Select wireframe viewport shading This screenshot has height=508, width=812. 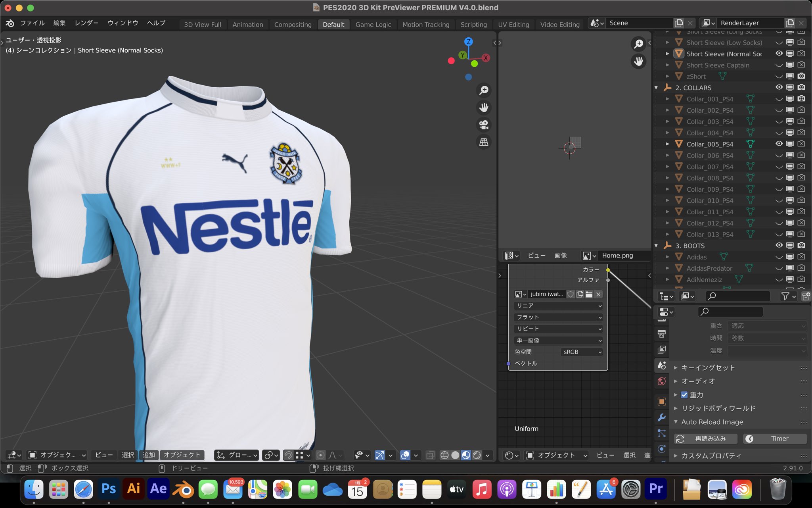click(x=444, y=455)
